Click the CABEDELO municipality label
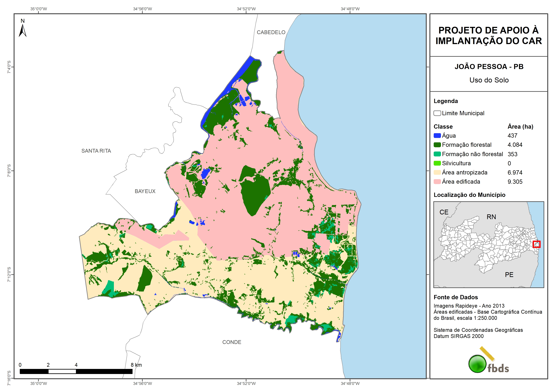 click(x=271, y=32)
